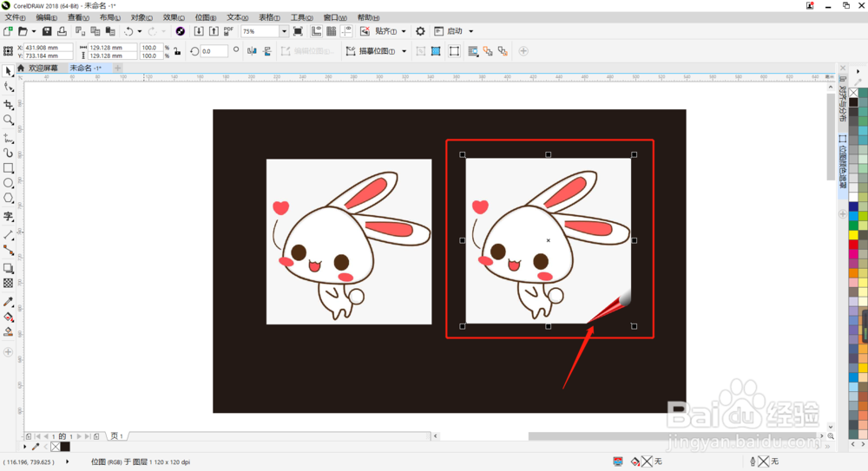The height and width of the screenshot is (471, 868).
Task: Toggle Show guidelines button
Action: (x=346, y=31)
